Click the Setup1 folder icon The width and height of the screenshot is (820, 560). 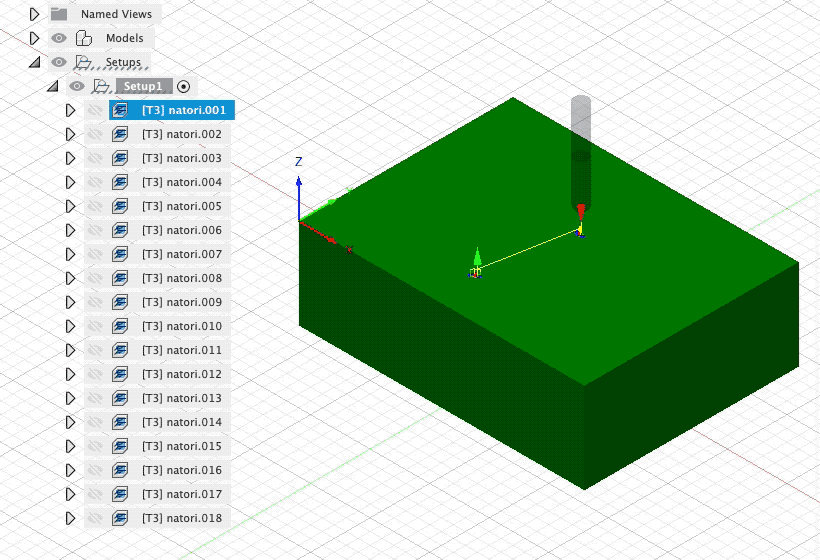tap(101, 86)
